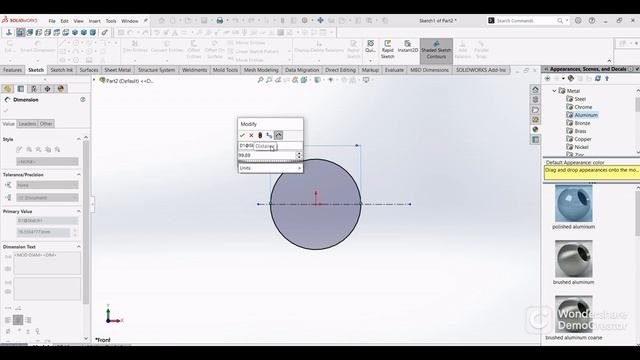Select Aluminum in the Metal appearances
This screenshot has height=360, width=640.
point(586,115)
